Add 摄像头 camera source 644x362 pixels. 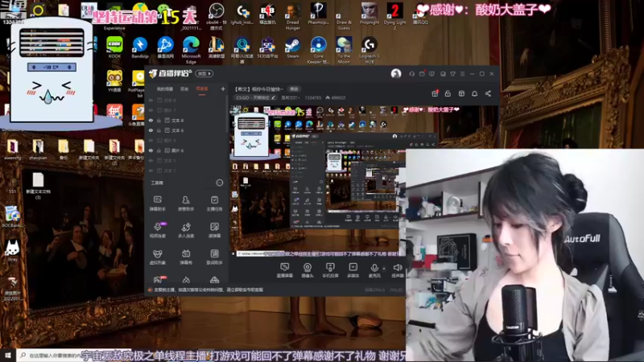pos(308,270)
